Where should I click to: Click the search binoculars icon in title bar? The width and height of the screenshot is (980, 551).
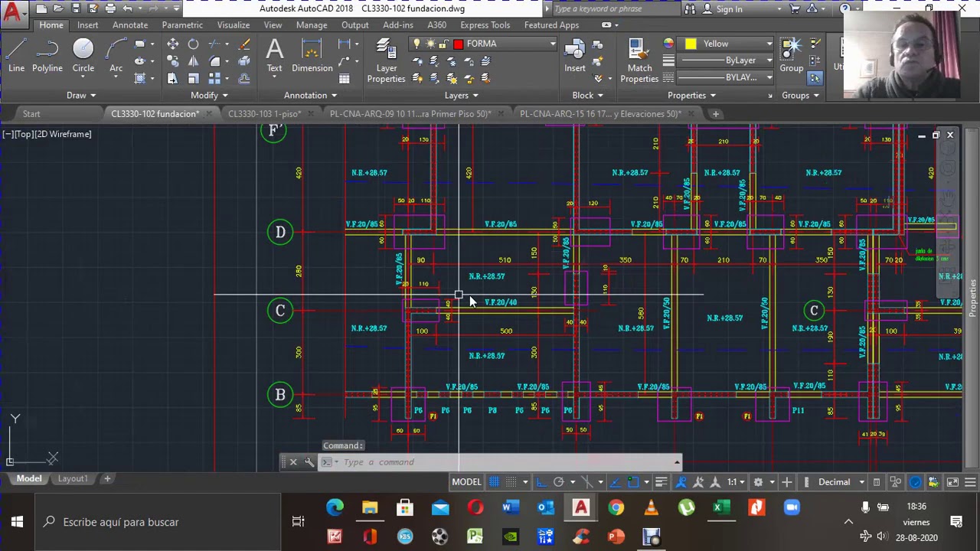point(690,9)
